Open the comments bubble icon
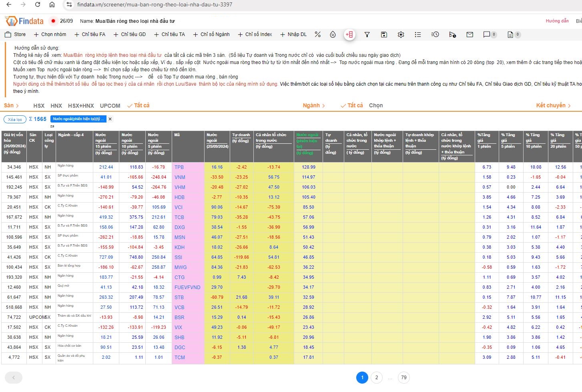The image size is (582, 392). (487, 34)
